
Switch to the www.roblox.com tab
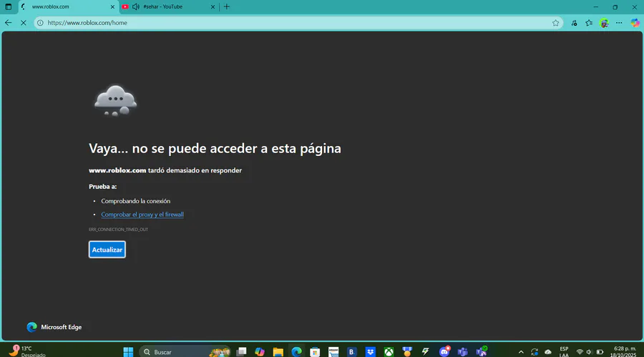point(68,6)
